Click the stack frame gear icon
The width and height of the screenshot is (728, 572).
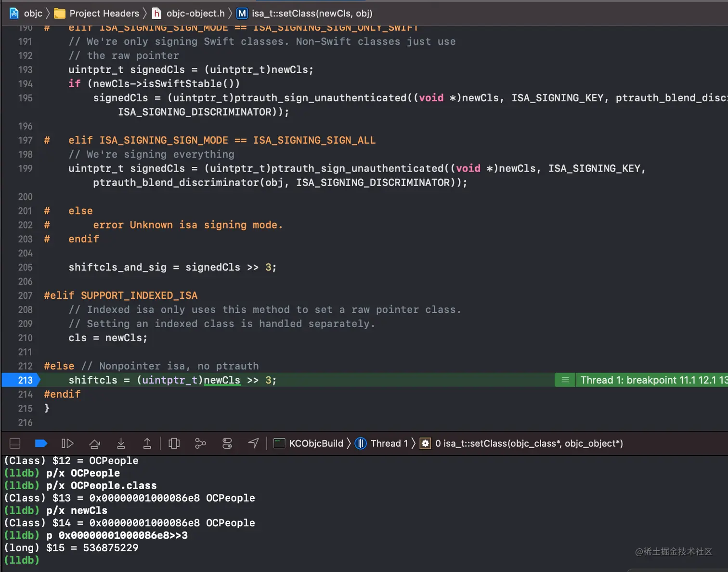pos(426,443)
